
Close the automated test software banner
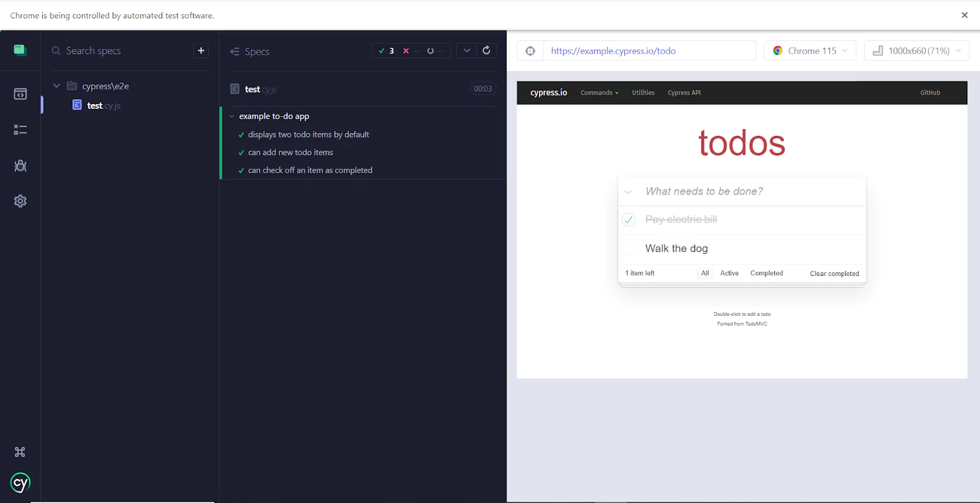965,15
